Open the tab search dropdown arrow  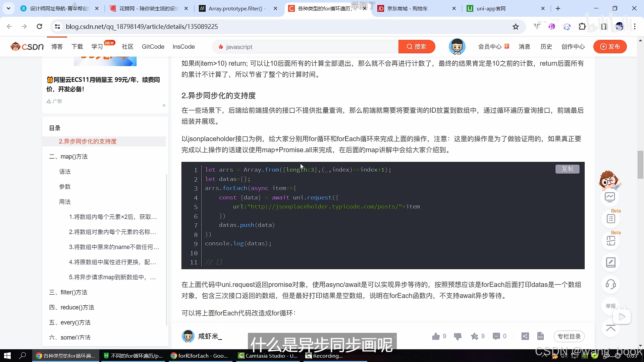click(x=8, y=8)
